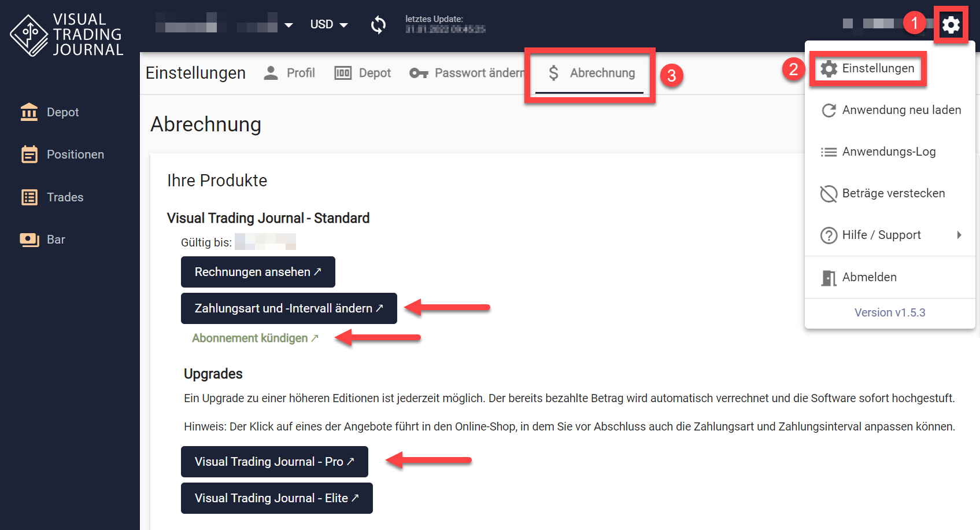This screenshot has width=980, height=530.
Task: Click the Bar cash icon in sidebar
Action: click(x=29, y=240)
